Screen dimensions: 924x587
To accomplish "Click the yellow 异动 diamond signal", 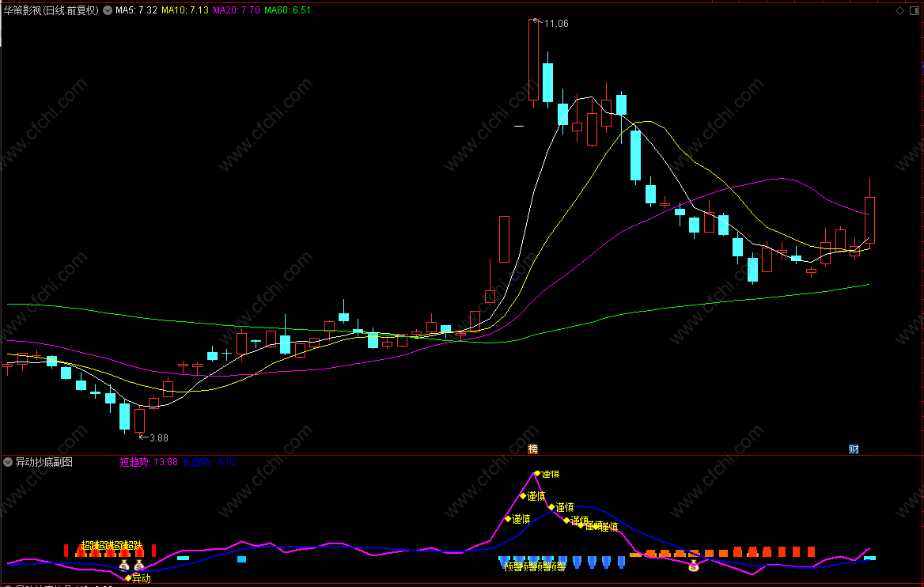I will [128, 578].
